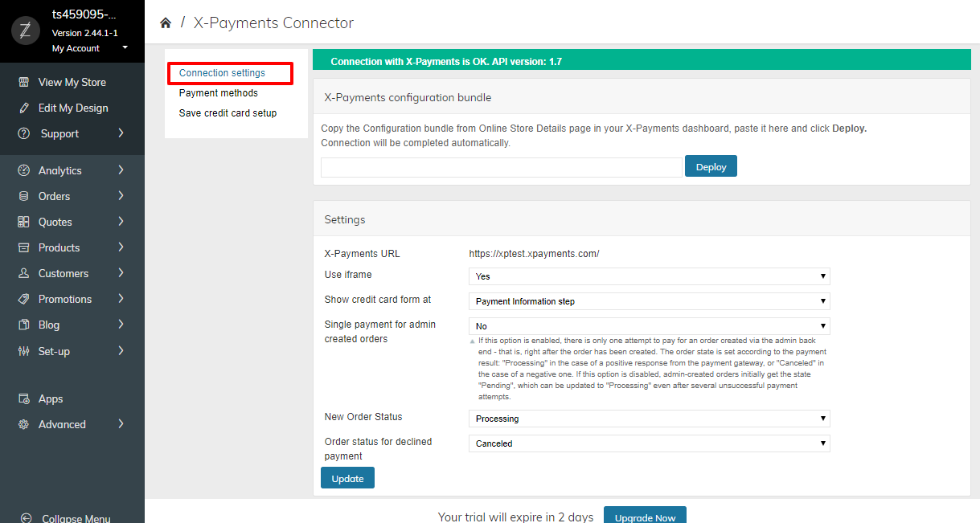Click the Deploy button
980x523 pixels.
pyautogui.click(x=711, y=167)
